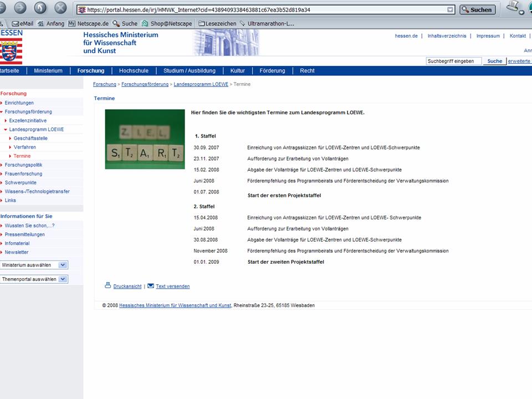Click the Suche button beside search field
Viewport: 532px width, 399px height.
tap(494, 61)
